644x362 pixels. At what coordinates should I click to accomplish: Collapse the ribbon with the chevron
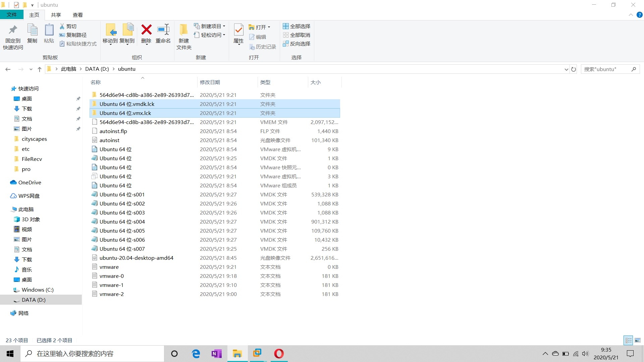(x=631, y=15)
